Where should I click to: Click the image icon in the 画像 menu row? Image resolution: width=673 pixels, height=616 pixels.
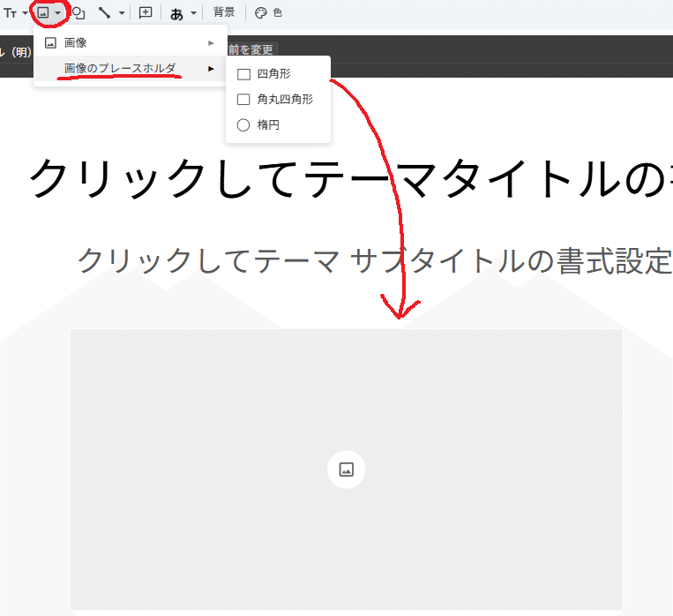click(50, 43)
